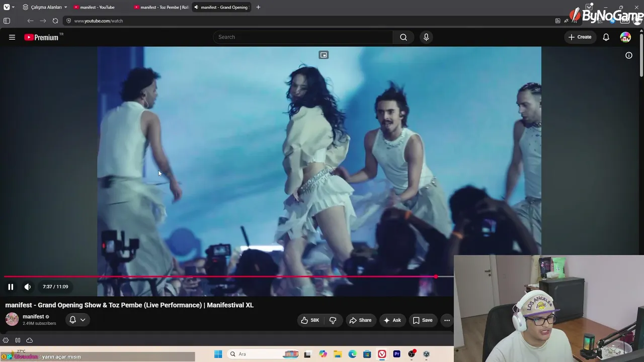Show video info card icon
The width and height of the screenshot is (644, 362).
click(629, 55)
